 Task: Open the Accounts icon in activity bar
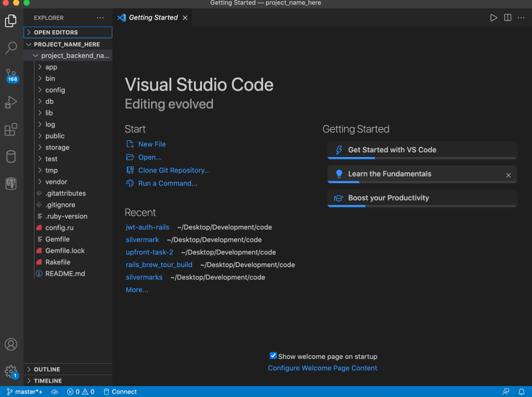coord(11,344)
